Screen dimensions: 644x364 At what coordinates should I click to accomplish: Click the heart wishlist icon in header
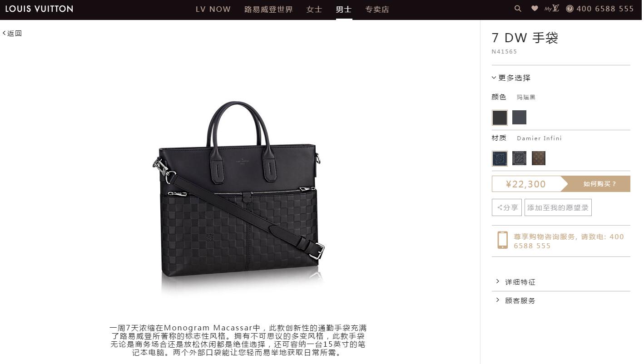(535, 9)
